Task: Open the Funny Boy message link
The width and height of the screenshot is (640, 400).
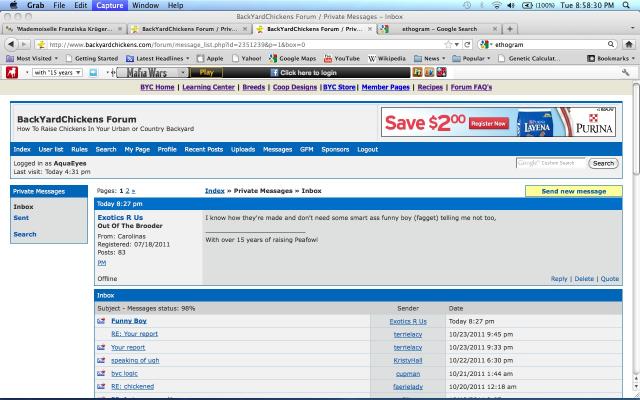Action: tap(128, 321)
